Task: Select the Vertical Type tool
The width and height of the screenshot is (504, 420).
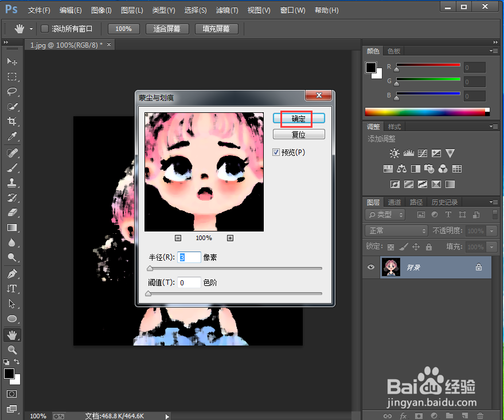Action: pos(12,289)
